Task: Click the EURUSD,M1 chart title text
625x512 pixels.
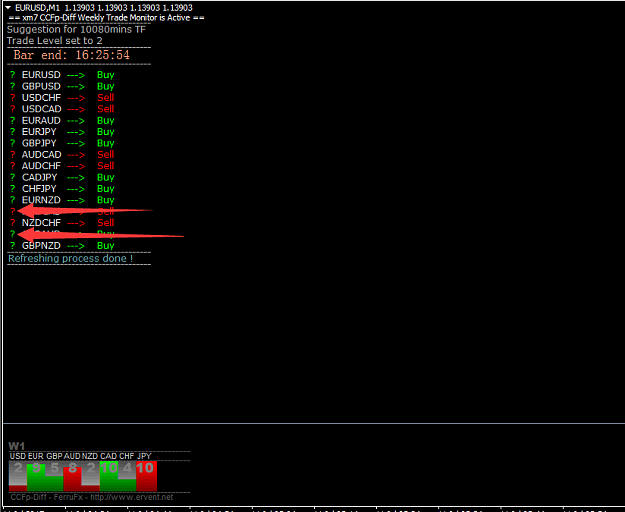Action: click(x=37, y=8)
